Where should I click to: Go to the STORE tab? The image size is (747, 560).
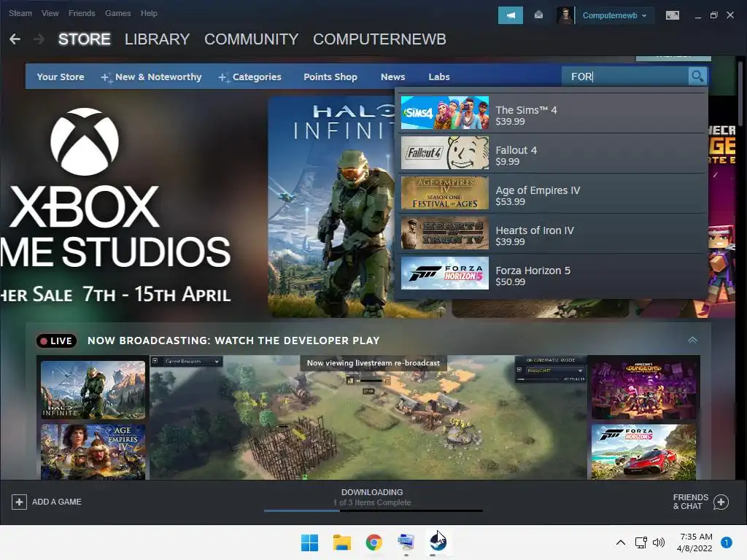click(85, 39)
